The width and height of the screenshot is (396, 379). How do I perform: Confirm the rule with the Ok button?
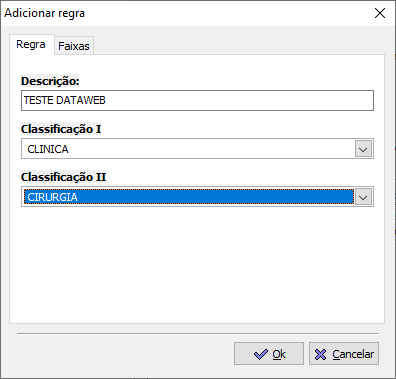[x=269, y=354]
